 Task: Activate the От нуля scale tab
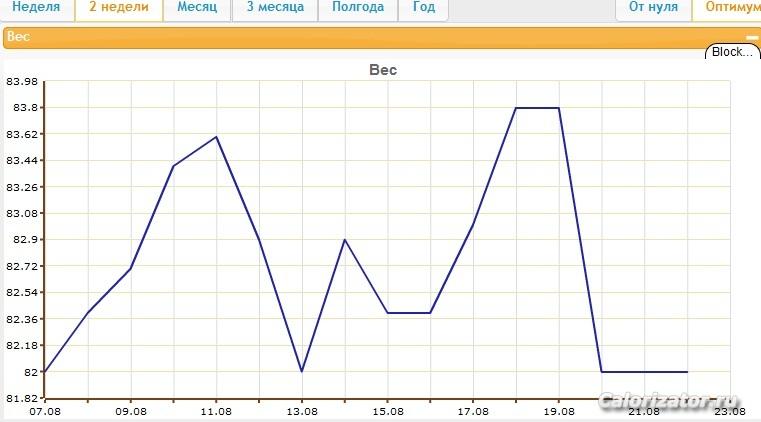[x=653, y=8]
